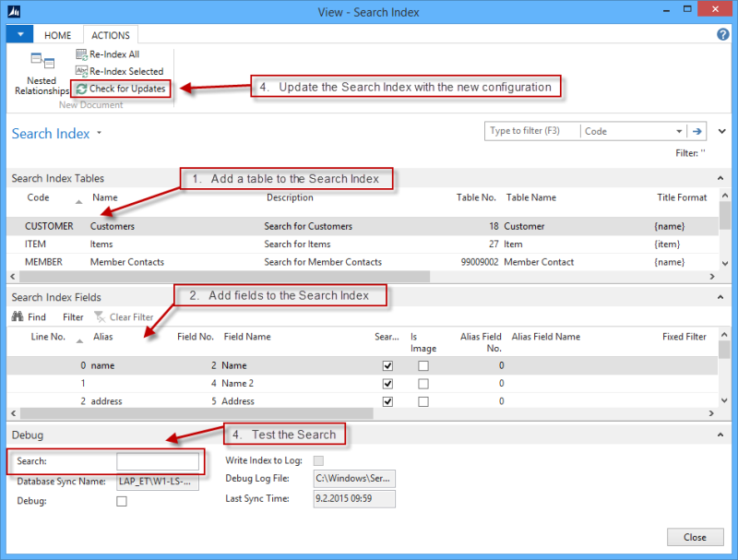Click the Close button
The image size is (738, 560).
coord(695,537)
